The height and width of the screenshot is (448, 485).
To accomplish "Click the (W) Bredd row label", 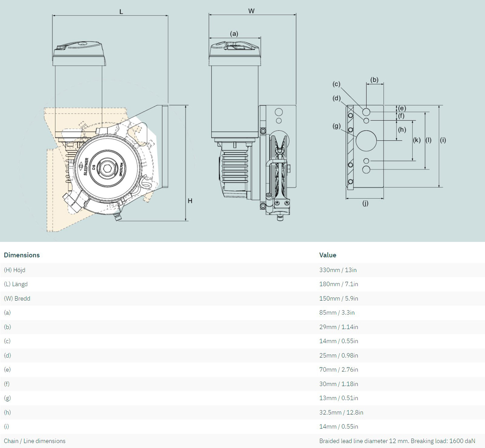I will point(17,298).
